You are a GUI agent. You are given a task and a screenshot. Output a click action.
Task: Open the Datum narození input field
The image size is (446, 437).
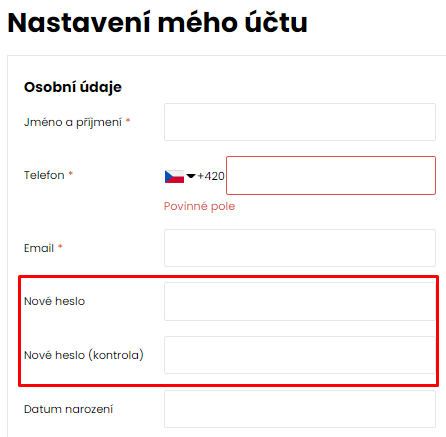[x=300, y=409]
